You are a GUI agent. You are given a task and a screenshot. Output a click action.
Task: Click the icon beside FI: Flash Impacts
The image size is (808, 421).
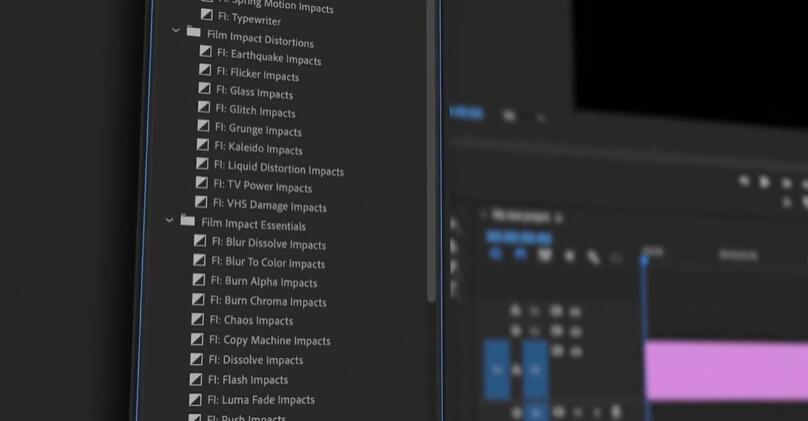(196, 379)
